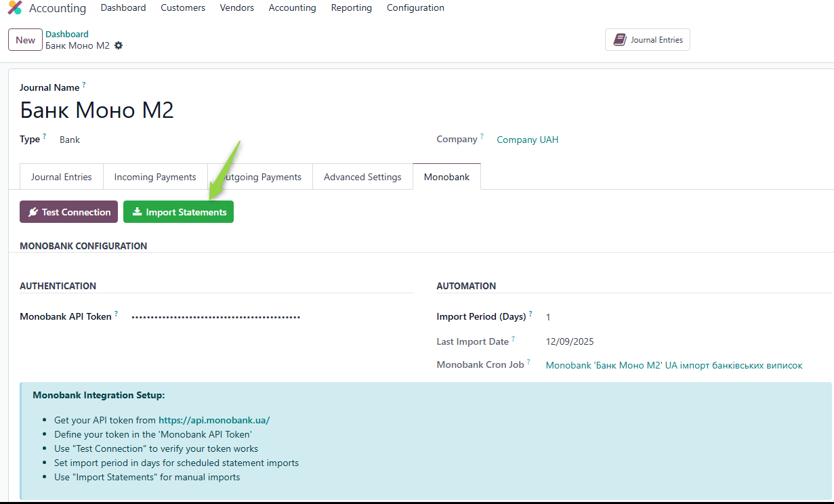Click the Journal Entries book icon

click(619, 40)
